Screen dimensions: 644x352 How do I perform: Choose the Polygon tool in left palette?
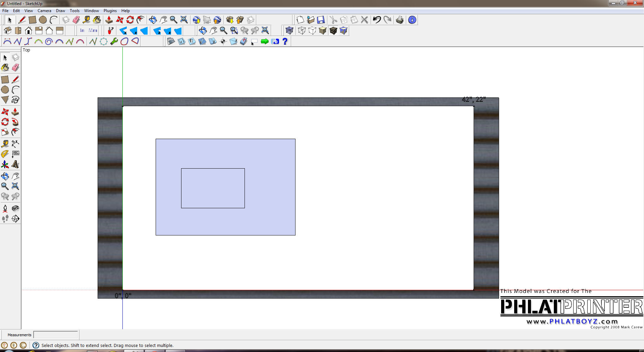pyautogui.click(x=5, y=100)
